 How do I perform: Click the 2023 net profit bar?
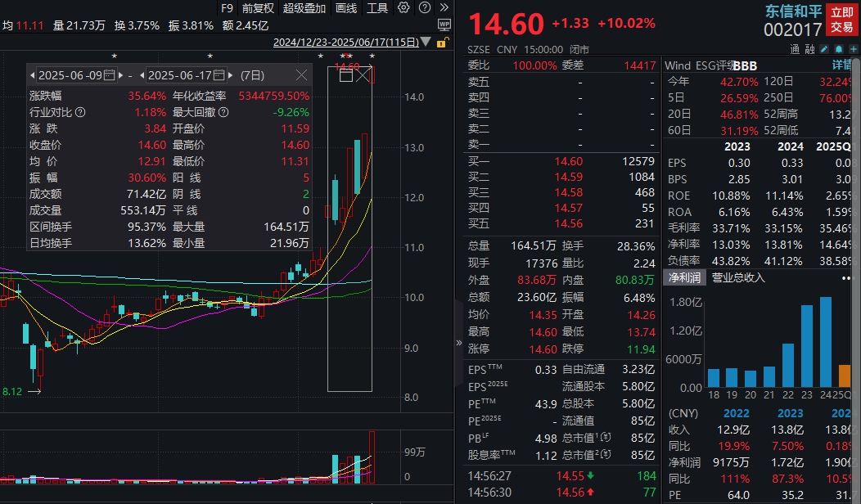click(807, 346)
